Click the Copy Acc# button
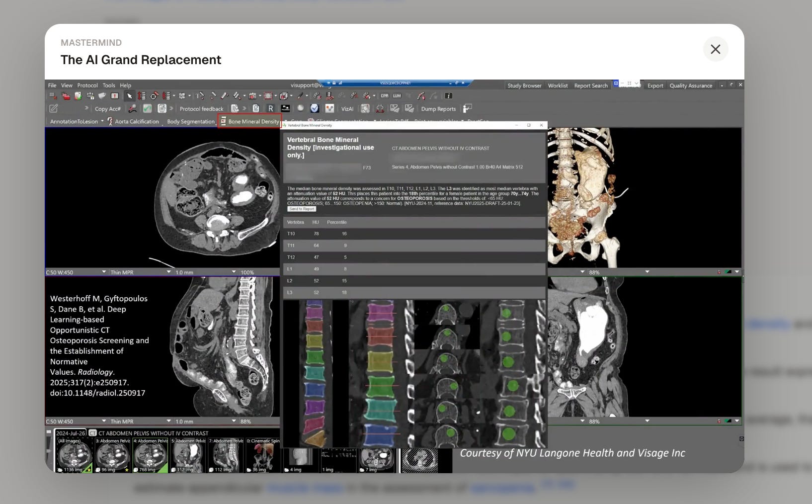 (108, 109)
